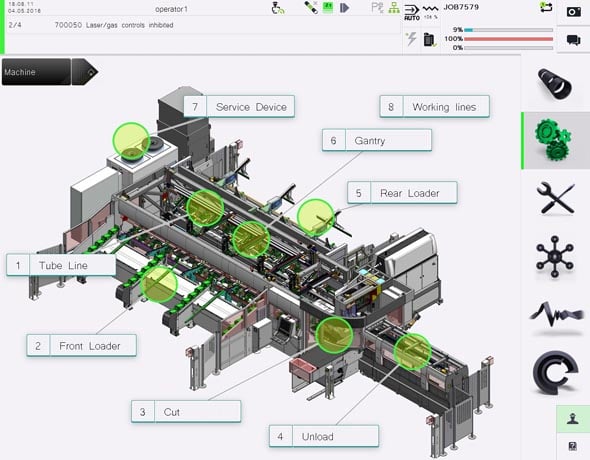Select the hub network node icon
The height and width of the screenshot is (460, 590).
click(555, 257)
